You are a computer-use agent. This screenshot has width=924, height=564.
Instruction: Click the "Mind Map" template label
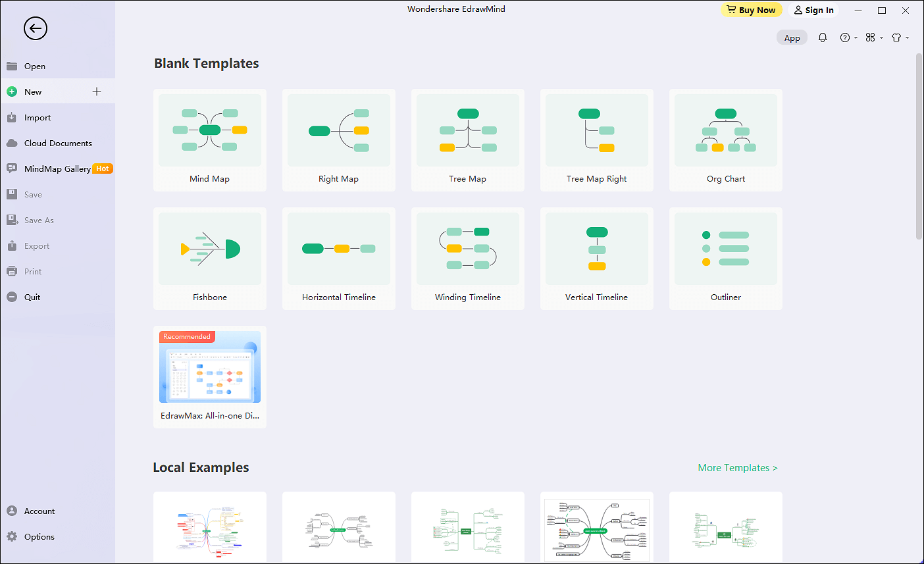210,178
